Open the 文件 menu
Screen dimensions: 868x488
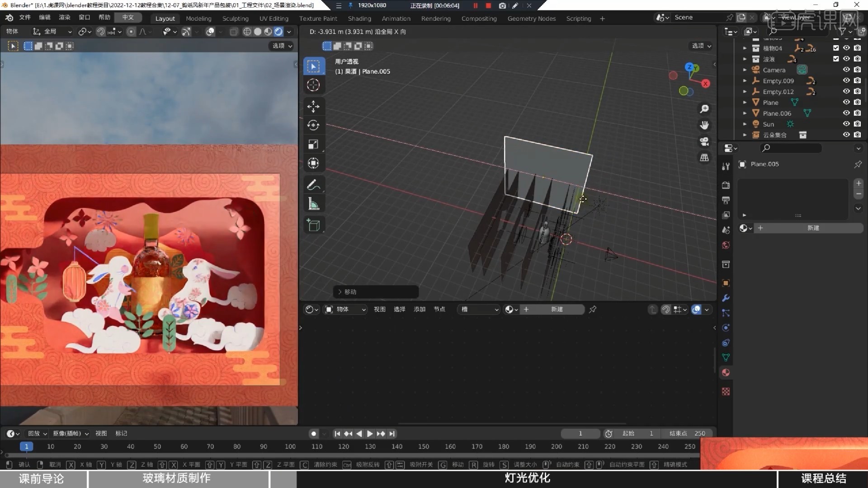(x=25, y=18)
